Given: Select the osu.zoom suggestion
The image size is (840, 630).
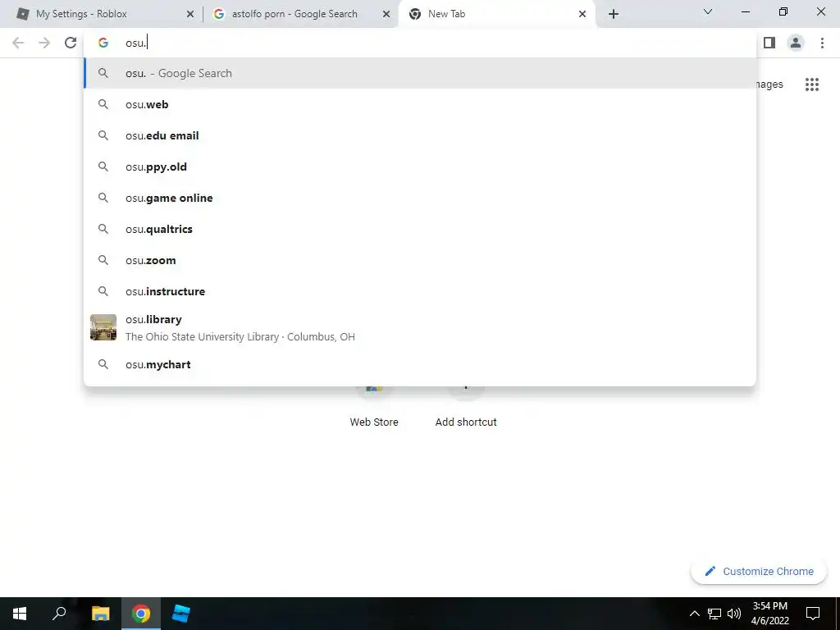Looking at the screenshot, I should pyautogui.click(x=420, y=260).
